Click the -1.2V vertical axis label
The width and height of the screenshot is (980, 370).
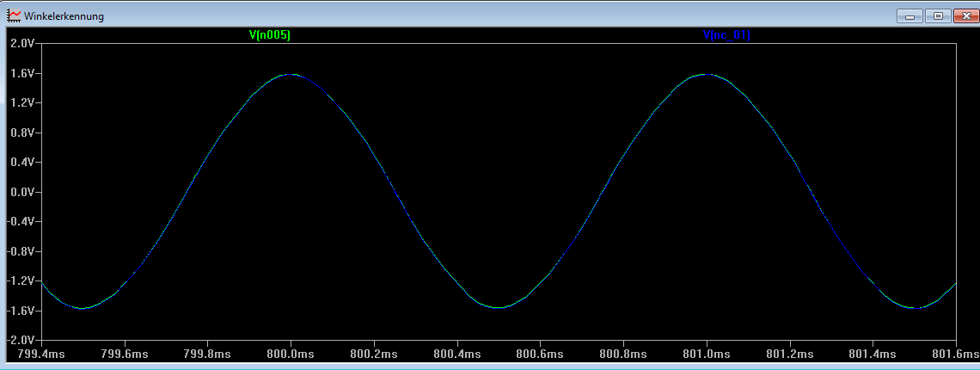coord(21,281)
